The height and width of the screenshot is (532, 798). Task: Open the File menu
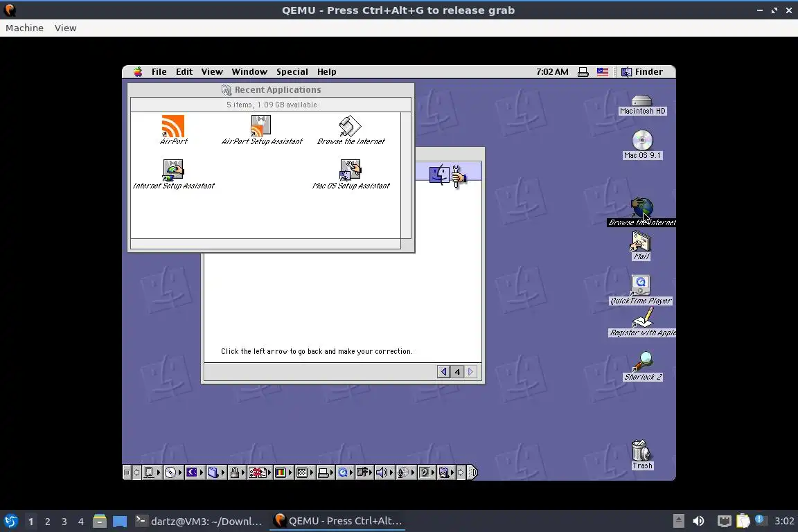[x=159, y=72]
